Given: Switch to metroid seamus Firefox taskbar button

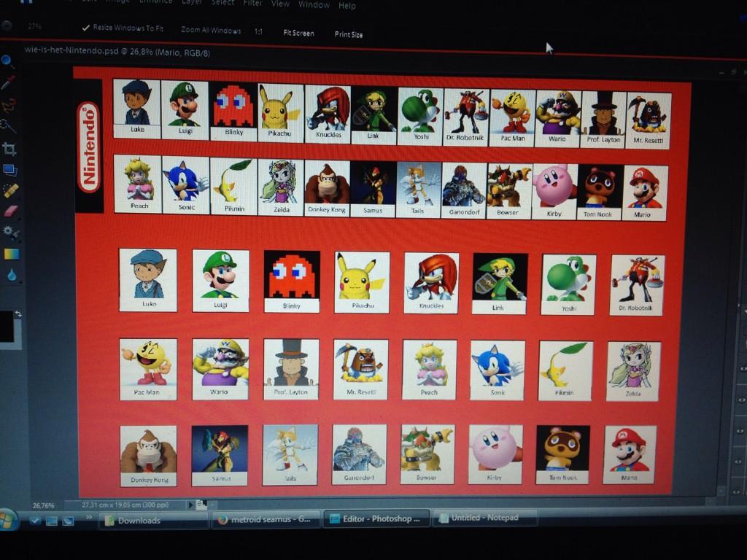Looking at the screenshot, I should pos(266,519).
